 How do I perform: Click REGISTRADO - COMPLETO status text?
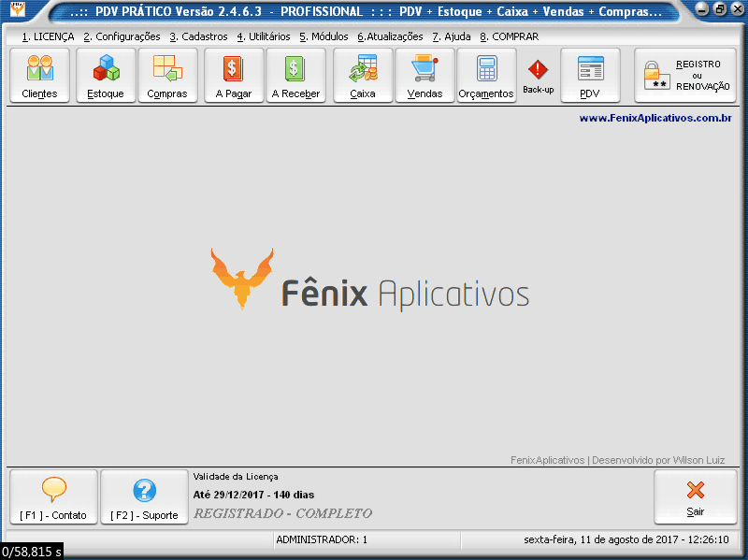tap(282, 513)
